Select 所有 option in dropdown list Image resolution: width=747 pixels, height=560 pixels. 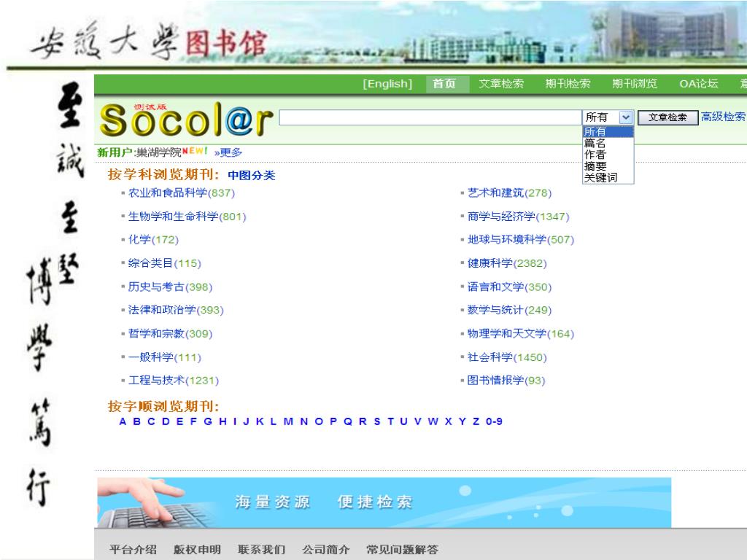coord(608,131)
